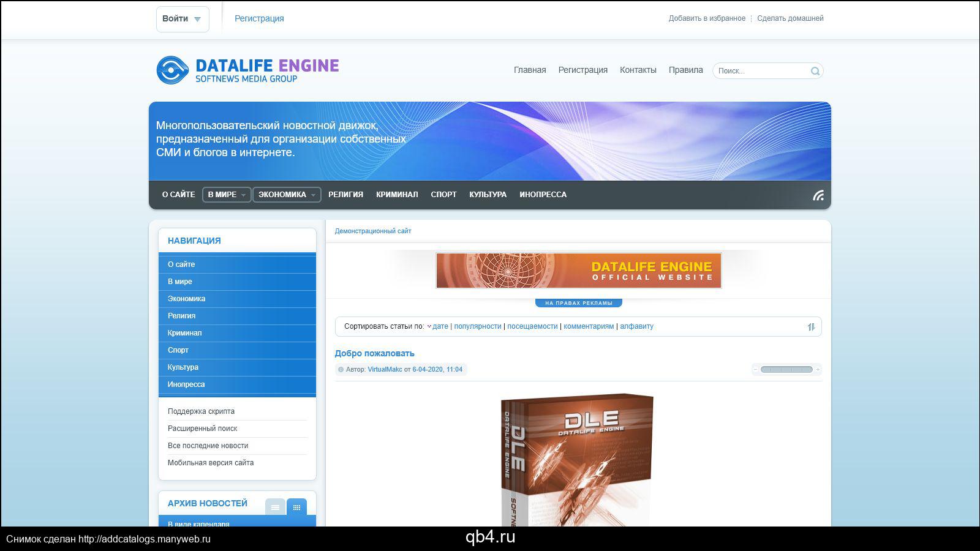Expand the В МИРЕ menu
This screenshot has width=980, height=551.
tap(226, 195)
